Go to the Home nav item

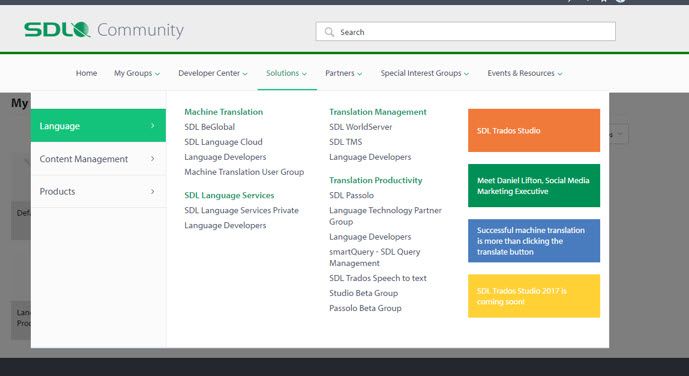point(86,73)
